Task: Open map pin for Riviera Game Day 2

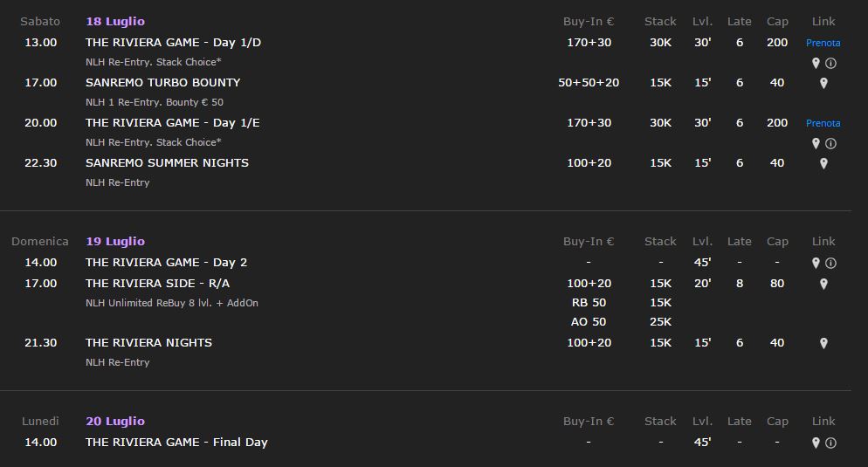Action: (816, 263)
